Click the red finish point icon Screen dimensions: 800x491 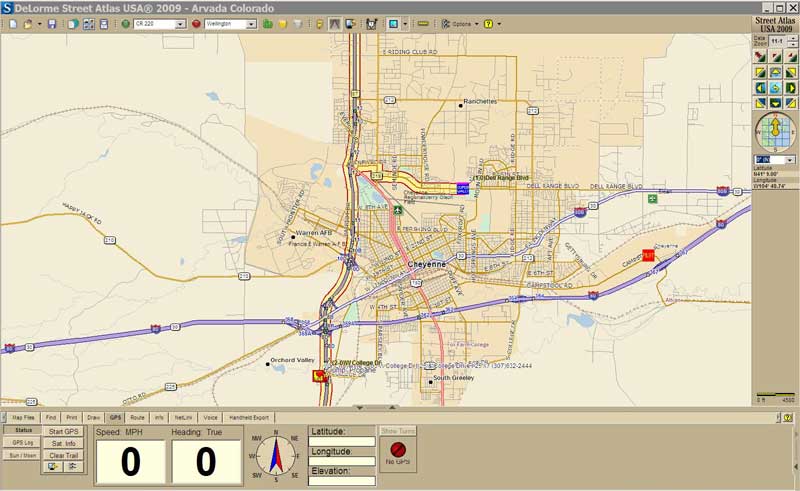197,23
